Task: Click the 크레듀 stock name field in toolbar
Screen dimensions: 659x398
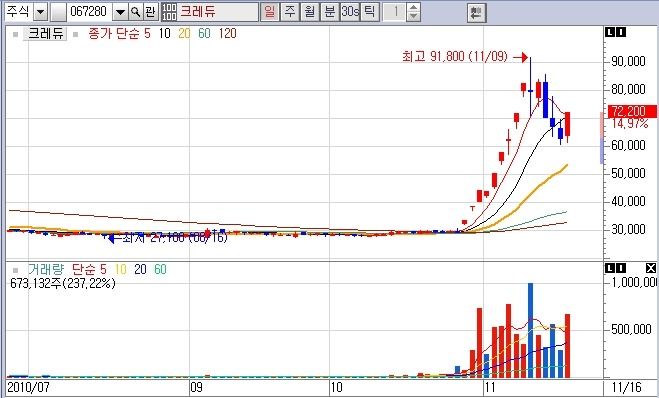Action: pyautogui.click(x=218, y=12)
